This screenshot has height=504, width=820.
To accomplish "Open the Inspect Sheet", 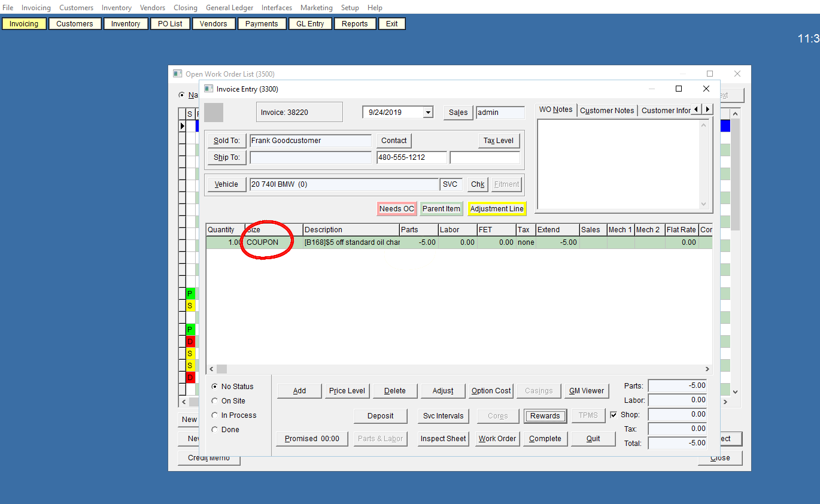I will (x=444, y=439).
